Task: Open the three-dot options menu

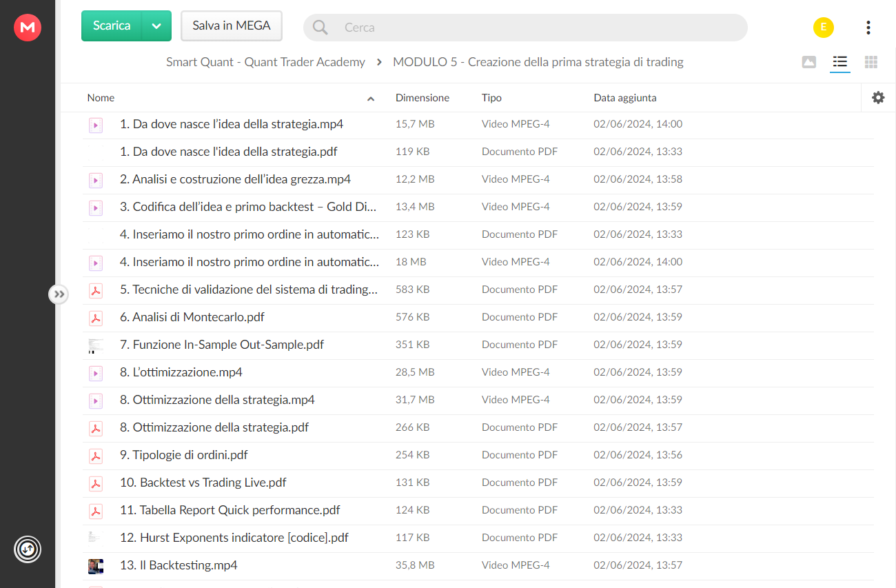Action: pos(868,28)
